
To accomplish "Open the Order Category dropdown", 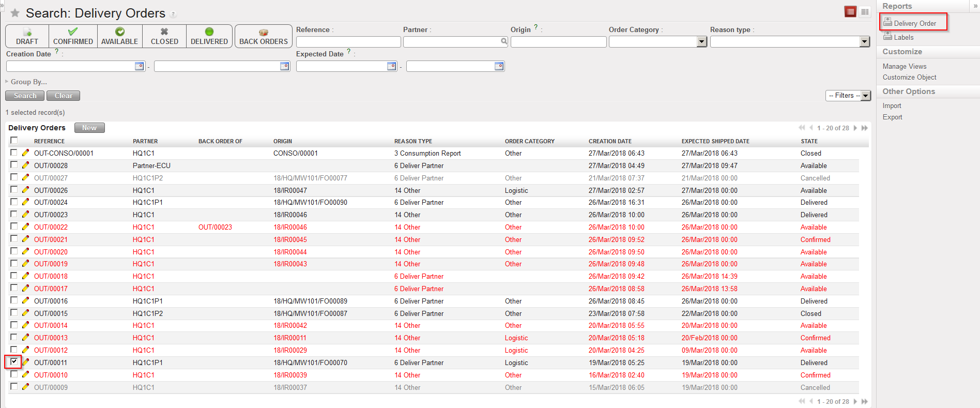I will click(701, 42).
